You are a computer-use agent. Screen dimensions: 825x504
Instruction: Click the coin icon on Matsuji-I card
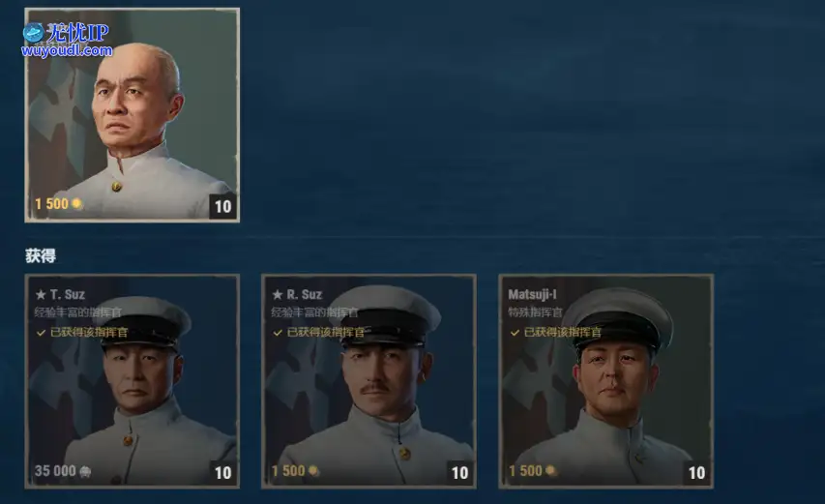(x=551, y=471)
